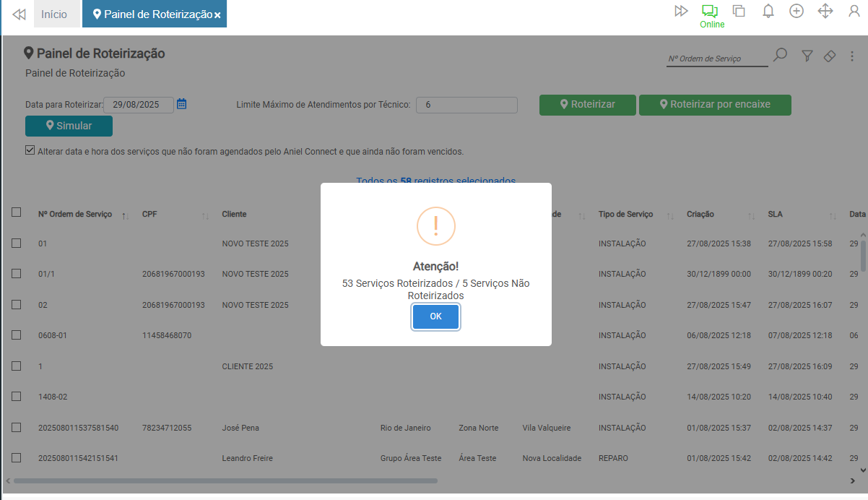Uncheck the Alterar data e hora checkbox

pyautogui.click(x=30, y=151)
